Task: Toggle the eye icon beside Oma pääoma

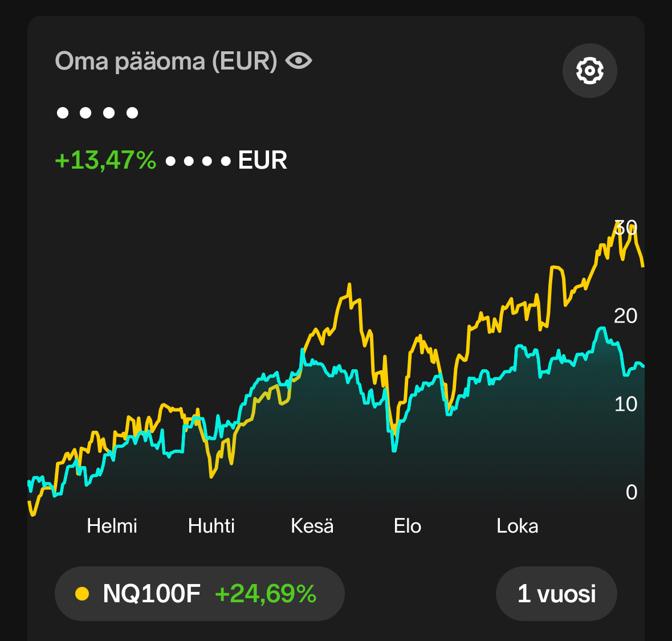Action: 299,60
